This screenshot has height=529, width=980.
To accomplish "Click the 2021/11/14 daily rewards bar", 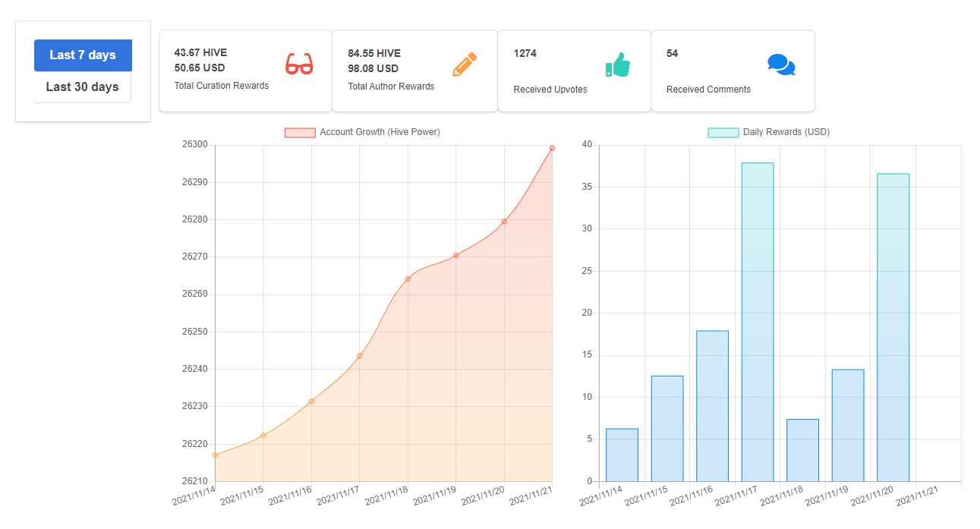I will (x=622, y=455).
